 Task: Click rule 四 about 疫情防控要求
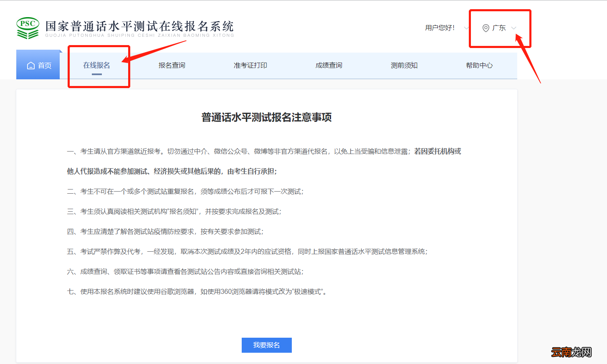165,232
